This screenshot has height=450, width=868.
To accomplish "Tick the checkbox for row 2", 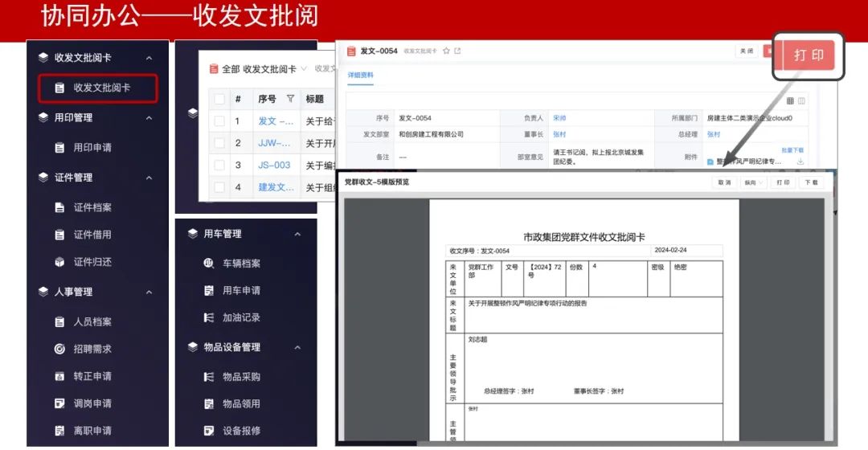I will coord(219,143).
